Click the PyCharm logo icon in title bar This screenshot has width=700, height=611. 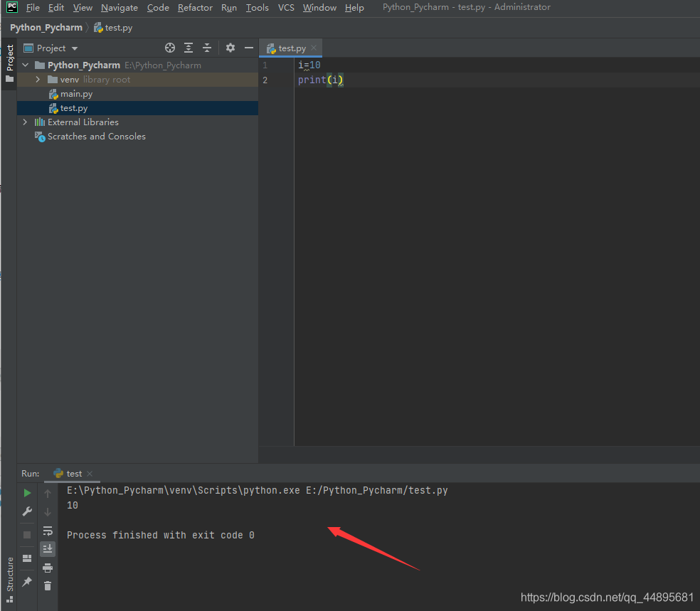12,7
